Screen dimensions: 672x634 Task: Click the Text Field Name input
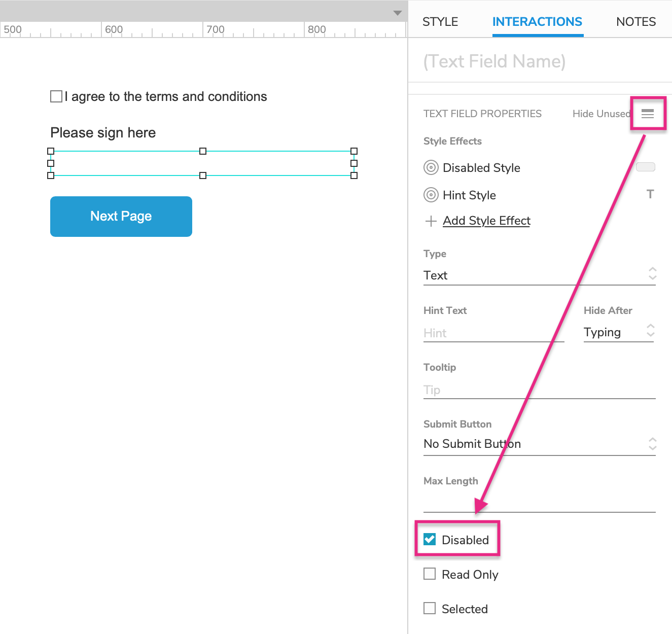pos(539,61)
